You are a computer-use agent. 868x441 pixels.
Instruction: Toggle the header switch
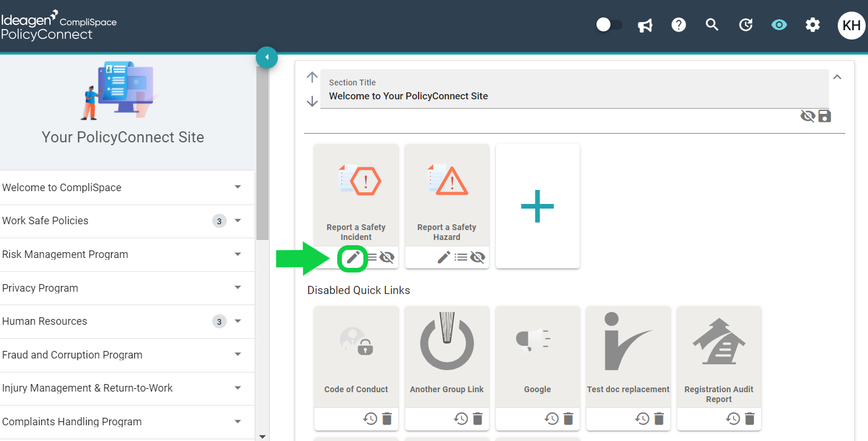pos(609,25)
